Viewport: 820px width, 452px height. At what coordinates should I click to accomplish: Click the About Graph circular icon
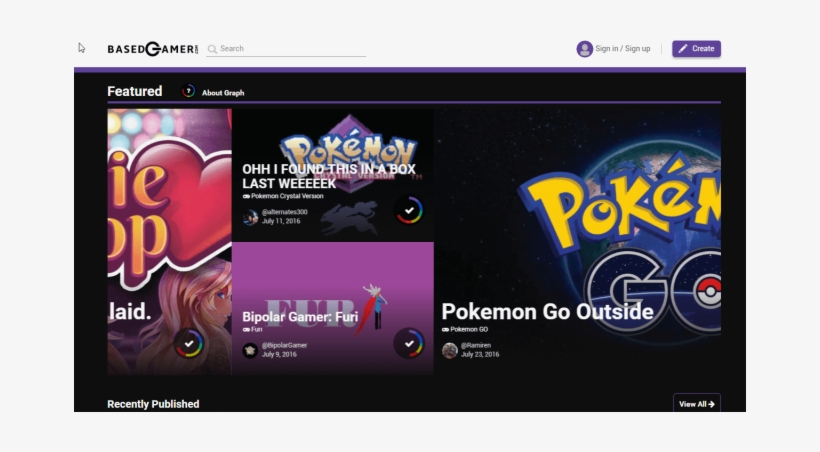[x=188, y=91]
